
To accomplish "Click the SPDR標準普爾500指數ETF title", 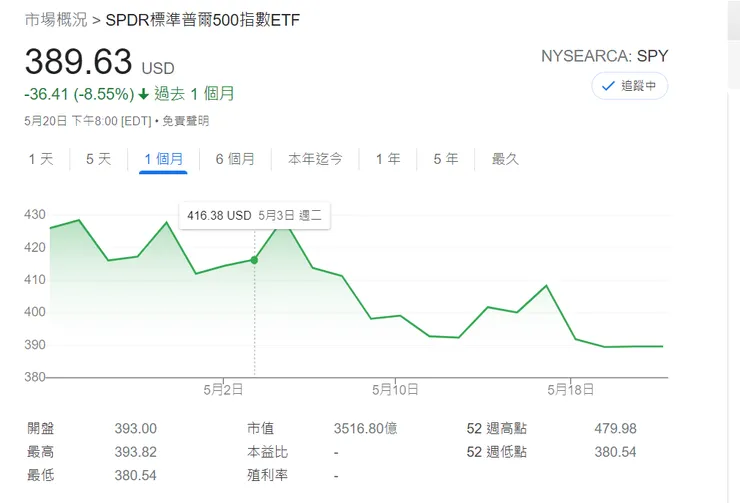I will pos(202,20).
